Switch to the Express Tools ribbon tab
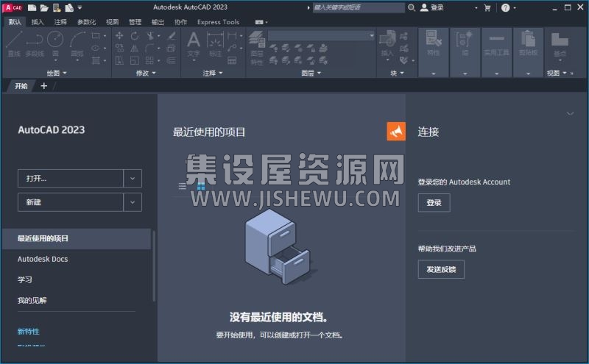589x364 pixels. [x=218, y=22]
